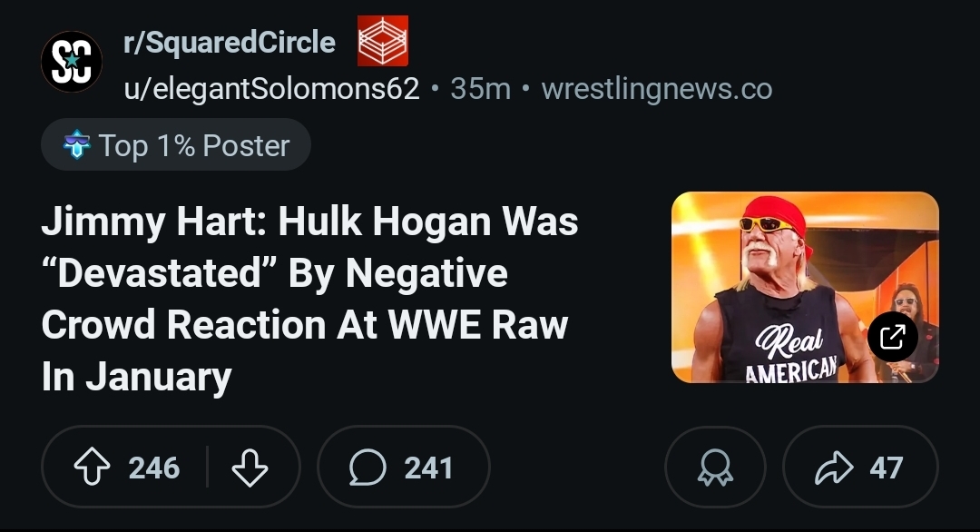This screenshot has height=532, width=980.
Task: Follow the wrestlingnews.co source link
Action: click(x=657, y=89)
